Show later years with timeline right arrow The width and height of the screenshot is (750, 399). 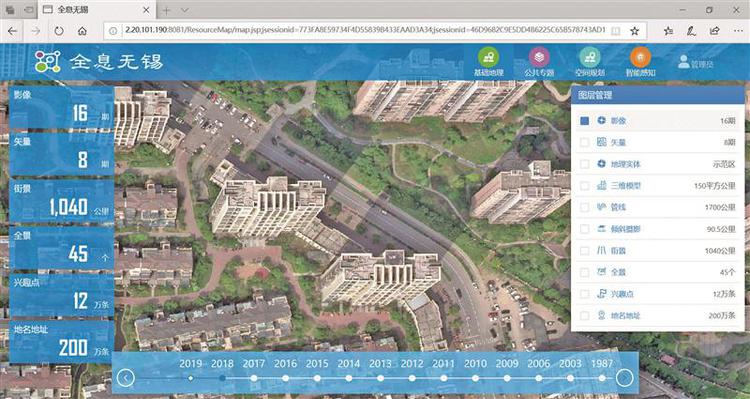pos(625,378)
